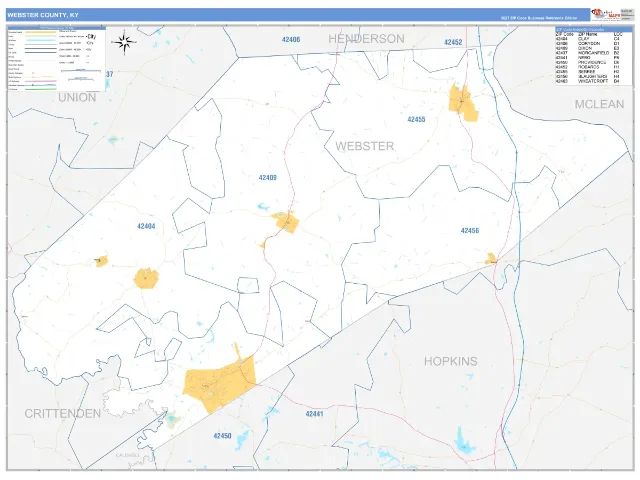Click the publisher logo in the title bar
This screenshot has width=640, height=480.
coord(606,15)
